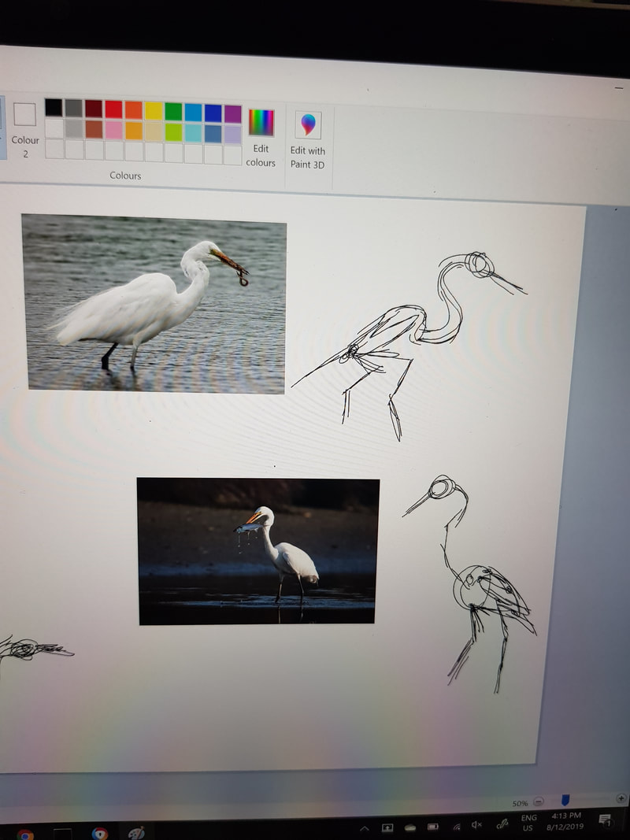Select the orange swatch in the top row
Screen dimensions: 630x840
pos(133,109)
